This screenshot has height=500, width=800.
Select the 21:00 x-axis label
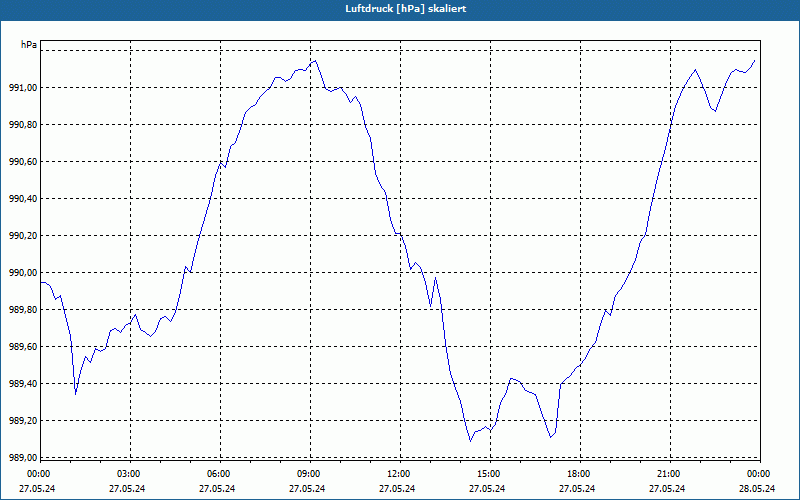[x=668, y=474]
